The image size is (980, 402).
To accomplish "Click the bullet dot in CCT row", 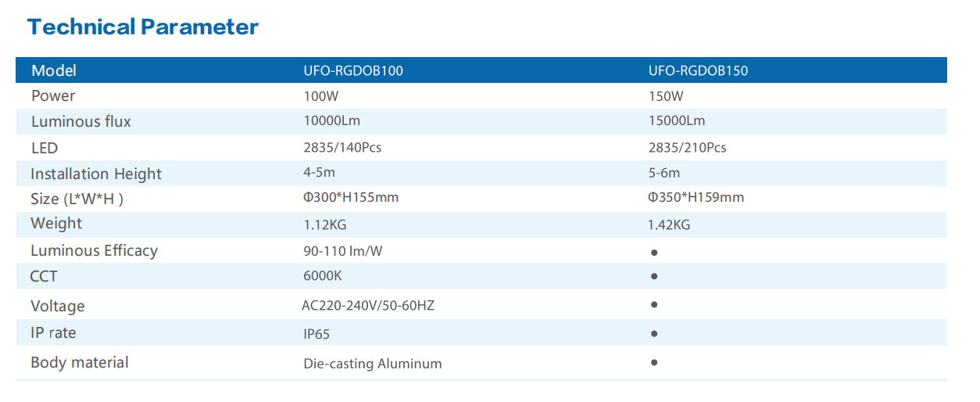I will click(654, 277).
